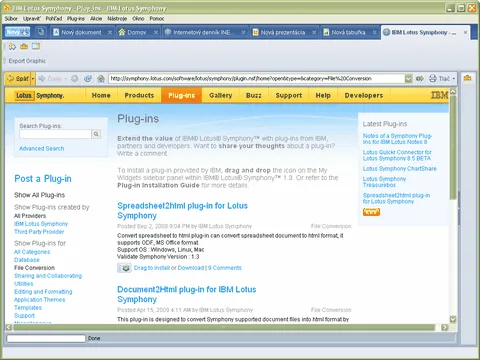
Task: Open the sidebar toolbox icon at right
Action: (468, 78)
